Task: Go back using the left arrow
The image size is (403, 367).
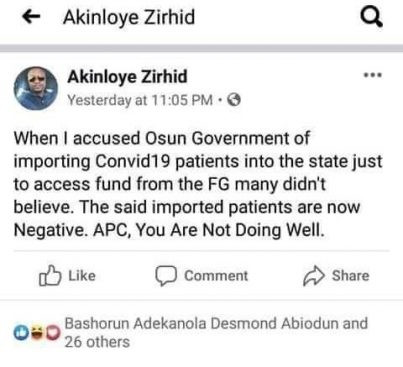Action: point(31,16)
